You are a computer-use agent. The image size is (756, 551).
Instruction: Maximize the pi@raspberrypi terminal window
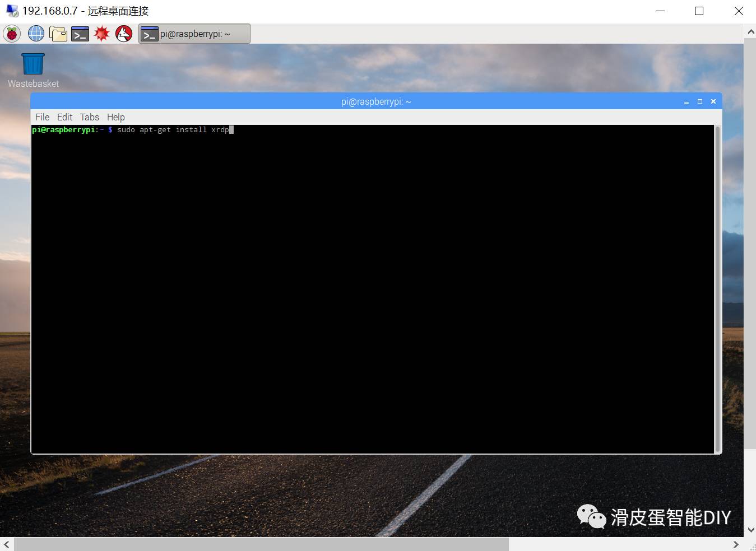(x=700, y=101)
